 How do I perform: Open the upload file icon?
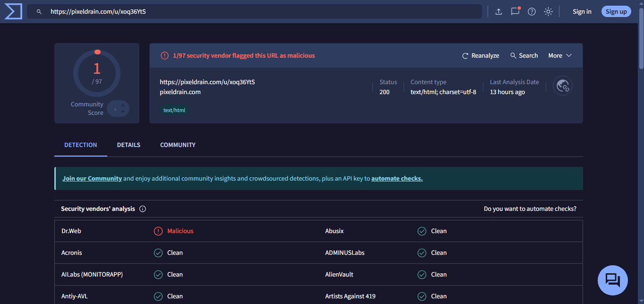pyautogui.click(x=498, y=11)
